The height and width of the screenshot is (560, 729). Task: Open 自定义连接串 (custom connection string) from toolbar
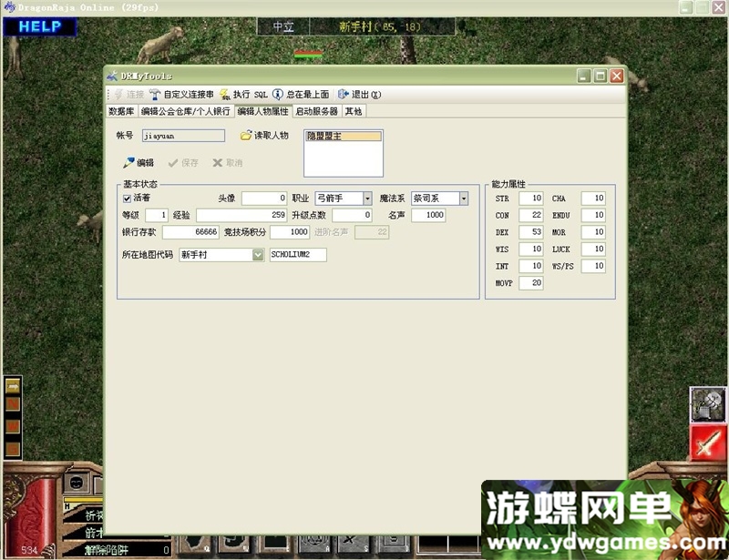point(181,93)
